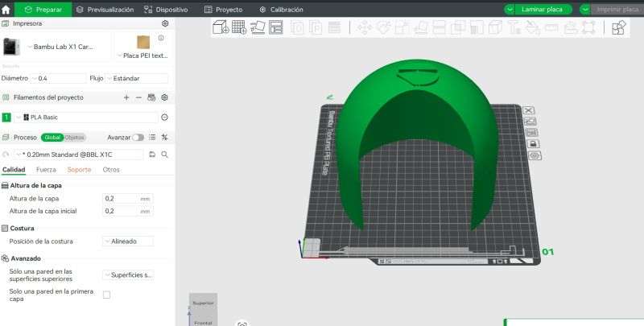Open filament settings gear icon
The width and height of the screenshot is (644, 326).
(x=165, y=97)
